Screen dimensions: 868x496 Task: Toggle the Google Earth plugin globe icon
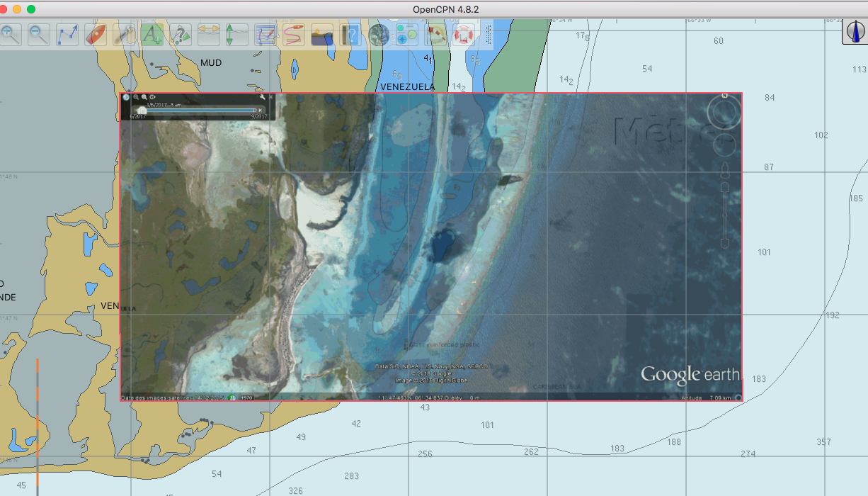coord(379,35)
